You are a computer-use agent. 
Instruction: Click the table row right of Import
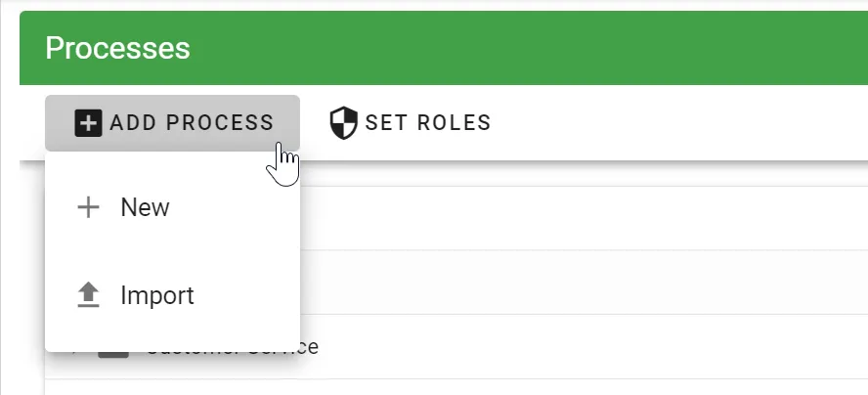point(586,283)
